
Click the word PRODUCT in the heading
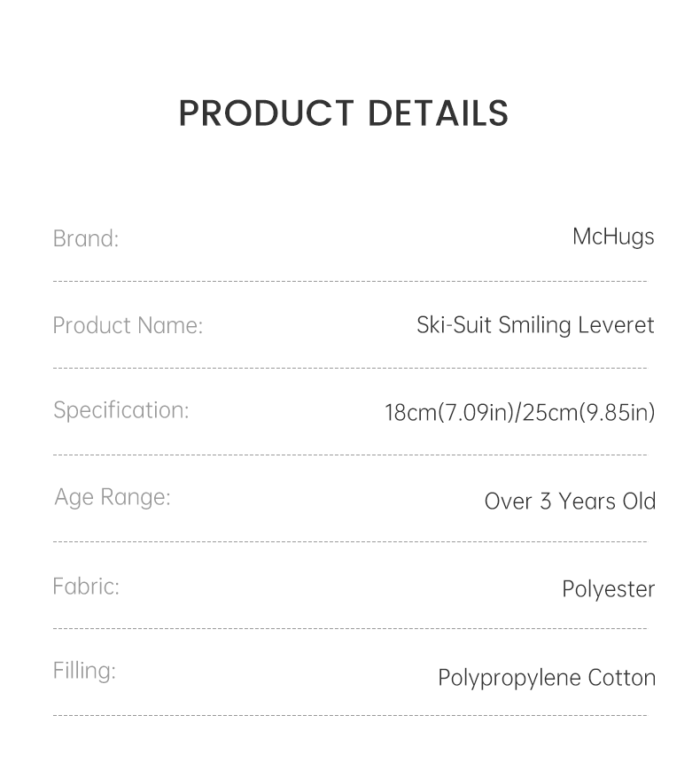pyautogui.click(x=266, y=113)
